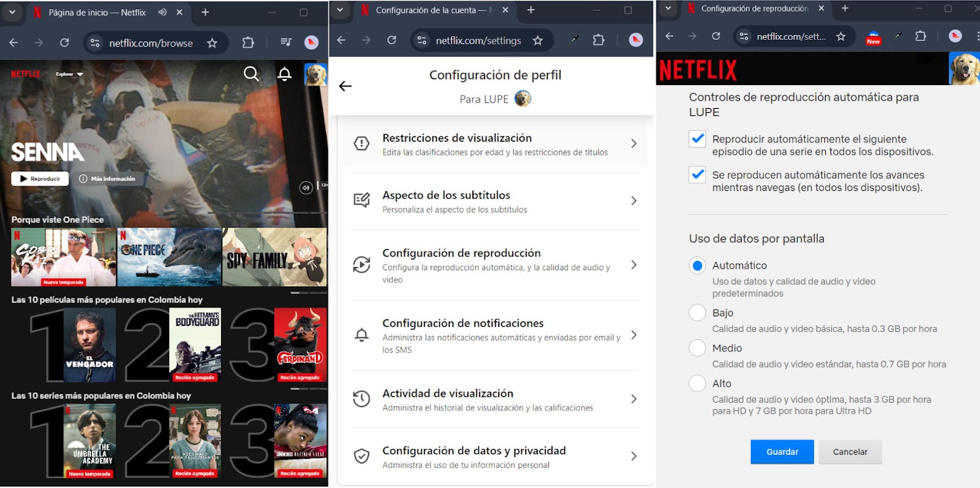Uncheck autoplay previews while browsing checkbox

tap(698, 175)
